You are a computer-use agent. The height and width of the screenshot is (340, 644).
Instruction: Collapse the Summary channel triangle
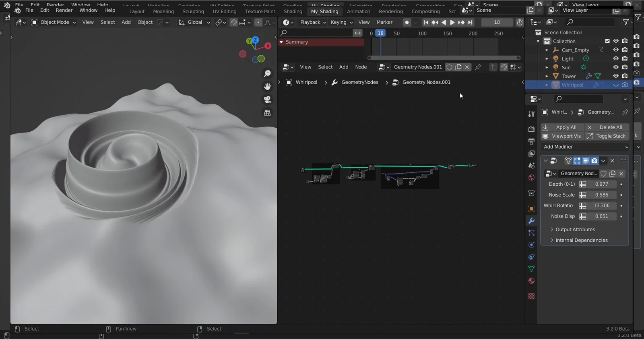[282, 42]
